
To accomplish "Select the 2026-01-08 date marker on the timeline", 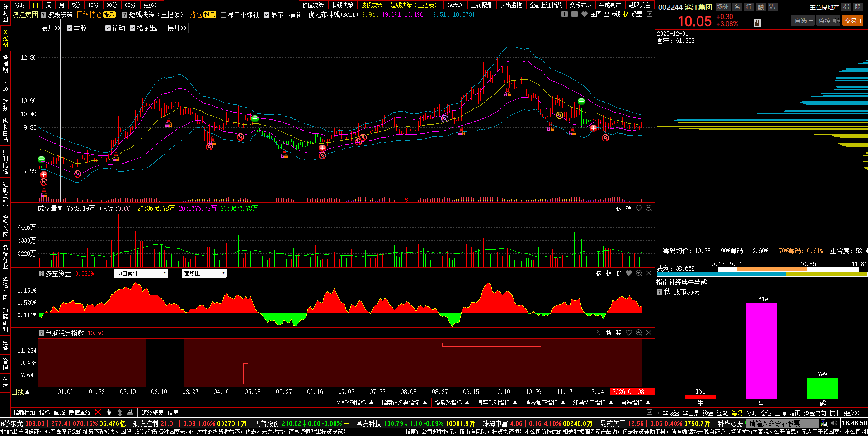I will tap(632, 392).
